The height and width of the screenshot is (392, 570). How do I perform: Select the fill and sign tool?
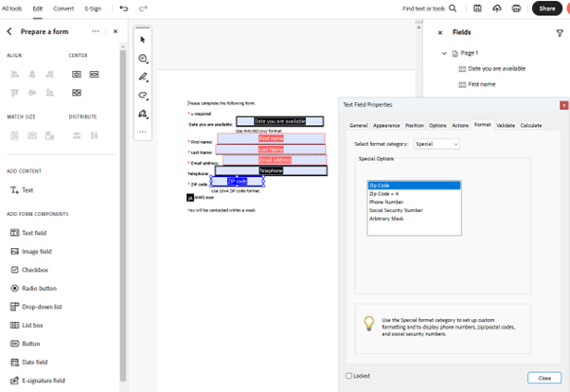click(143, 114)
